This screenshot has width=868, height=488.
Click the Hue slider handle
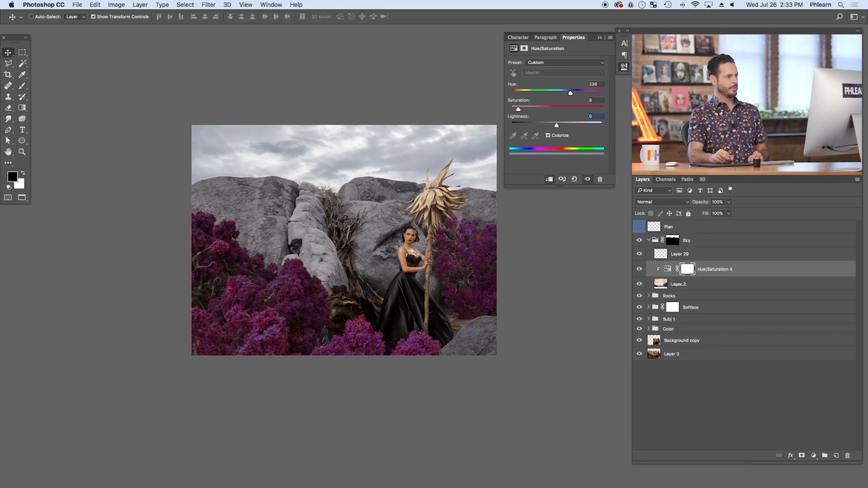(x=570, y=93)
